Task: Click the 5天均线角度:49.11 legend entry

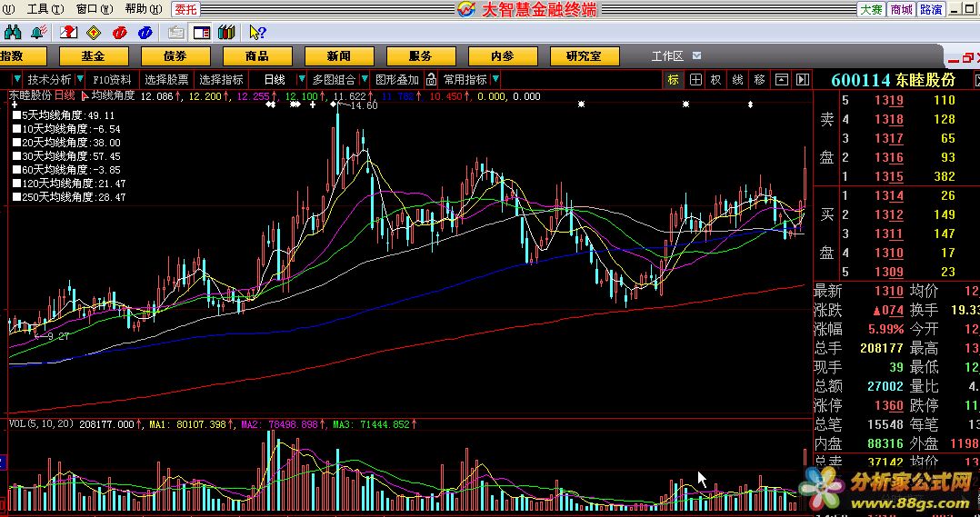Action: coord(64,115)
